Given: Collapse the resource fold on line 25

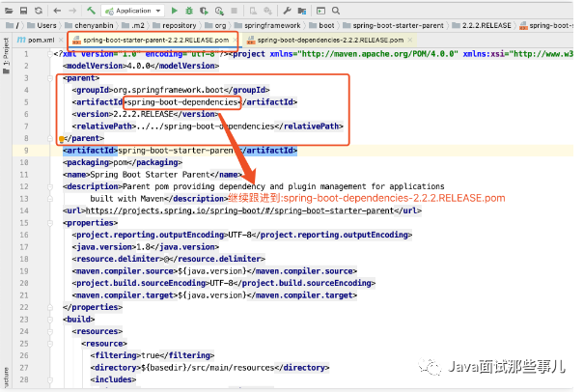Looking at the screenshot, I should [x=50, y=344].
